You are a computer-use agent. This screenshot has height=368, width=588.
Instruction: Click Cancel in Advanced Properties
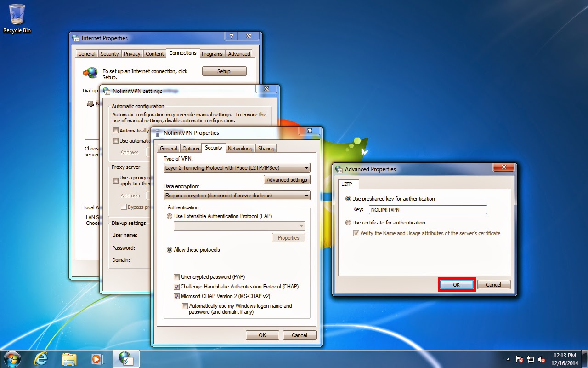pyautogui.click(x=494, y=285)
